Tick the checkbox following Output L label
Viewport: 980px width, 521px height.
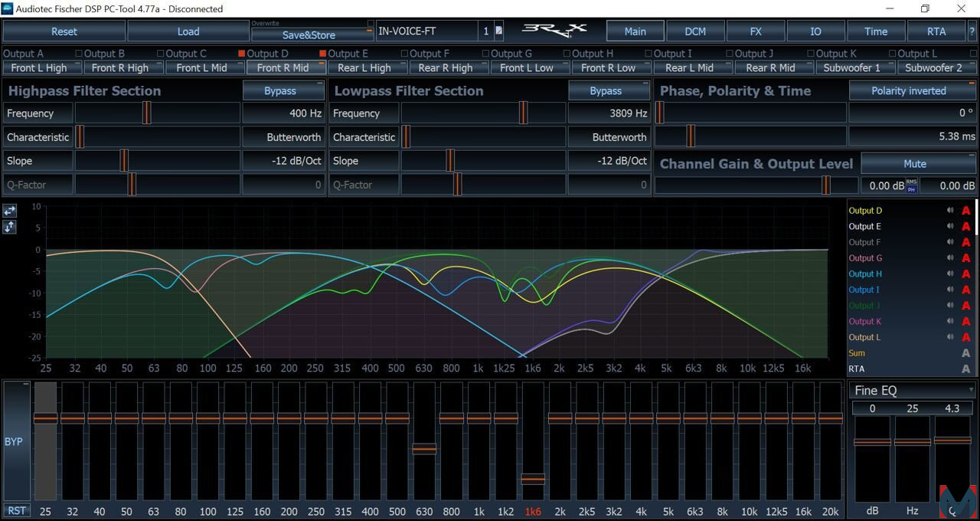tap(972, 54)
